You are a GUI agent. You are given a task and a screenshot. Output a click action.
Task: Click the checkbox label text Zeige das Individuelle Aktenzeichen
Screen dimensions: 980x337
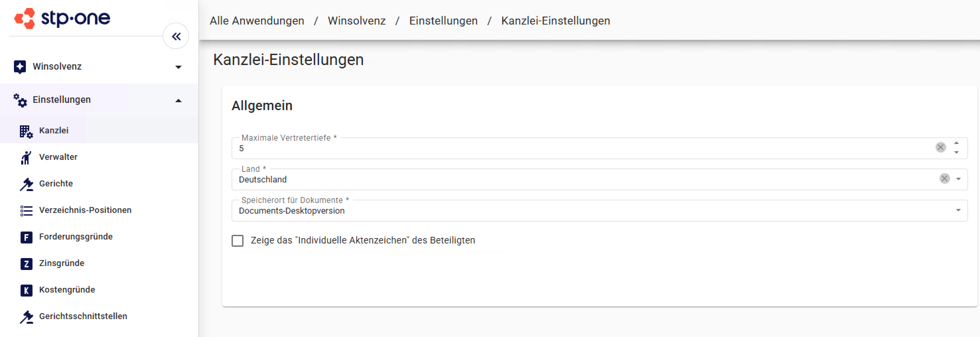(x=363, y=240)
